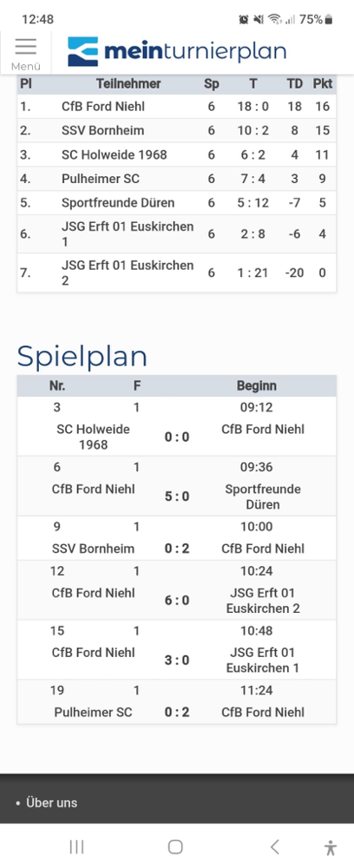This screenshot has height=868, width=354.
Task: Tap the Pkt column header
Action: pos(323,83)
